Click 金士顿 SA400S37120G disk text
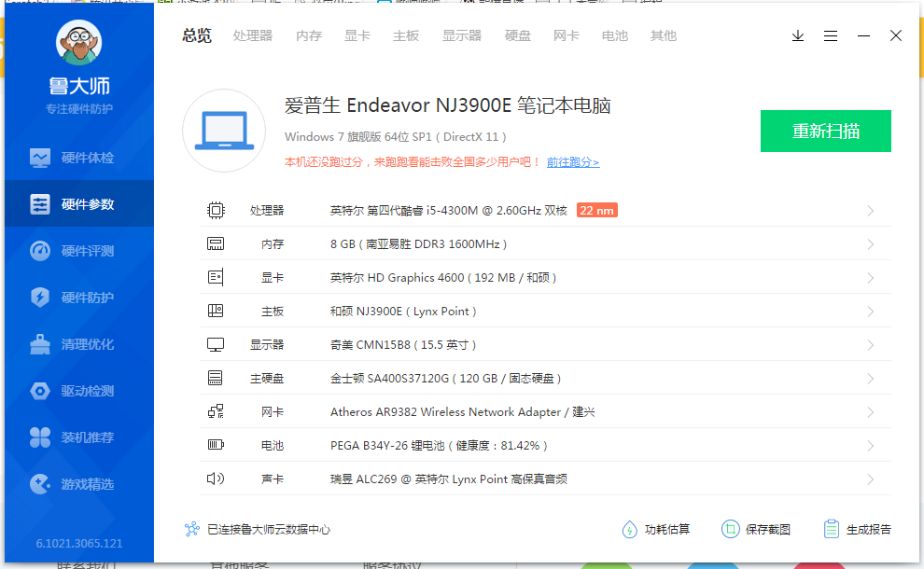The height and width of the screenshot is (569, 924). tap(445, 378)
